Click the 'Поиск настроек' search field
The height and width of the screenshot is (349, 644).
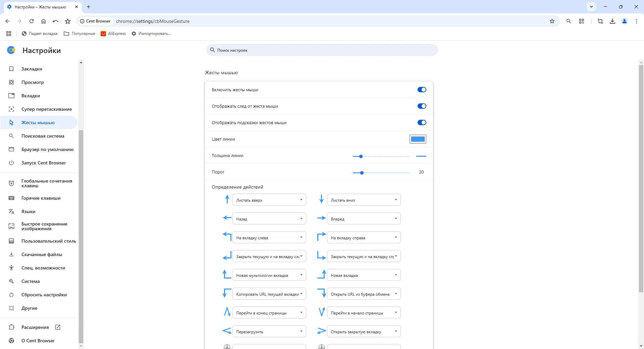pos(322,50)
